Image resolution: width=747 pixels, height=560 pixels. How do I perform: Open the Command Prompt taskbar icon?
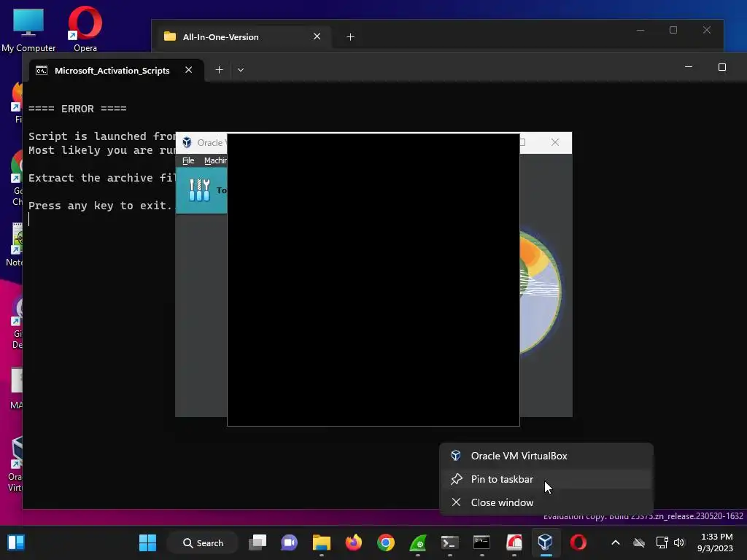tap(481, 542)
